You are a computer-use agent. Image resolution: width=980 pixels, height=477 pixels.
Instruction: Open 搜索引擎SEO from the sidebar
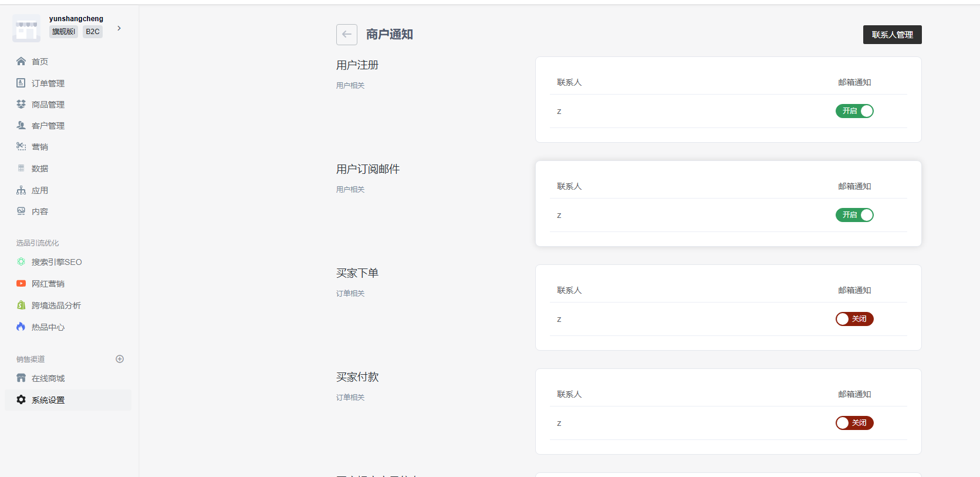coord(56,262)
